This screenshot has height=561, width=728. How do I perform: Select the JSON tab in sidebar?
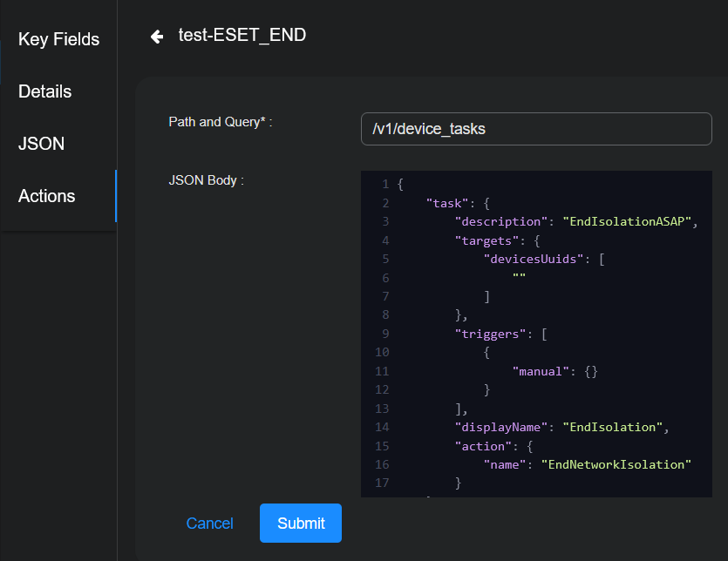coord(41,144)
